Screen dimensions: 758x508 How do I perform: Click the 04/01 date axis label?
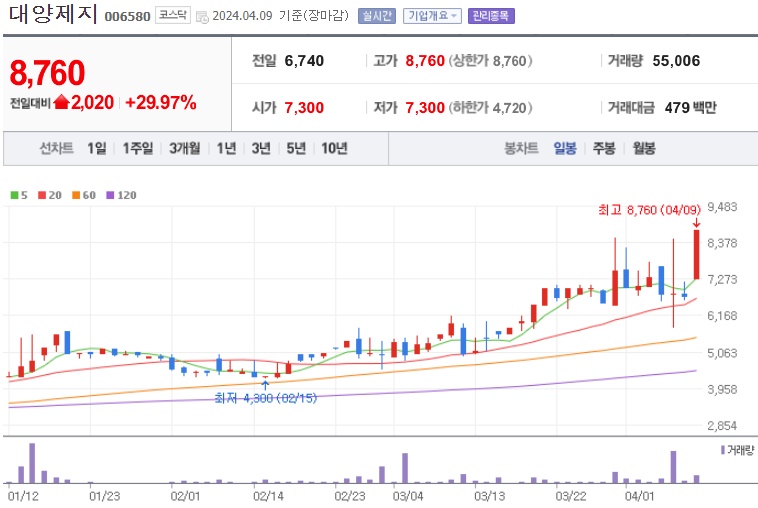click(639, 496)
